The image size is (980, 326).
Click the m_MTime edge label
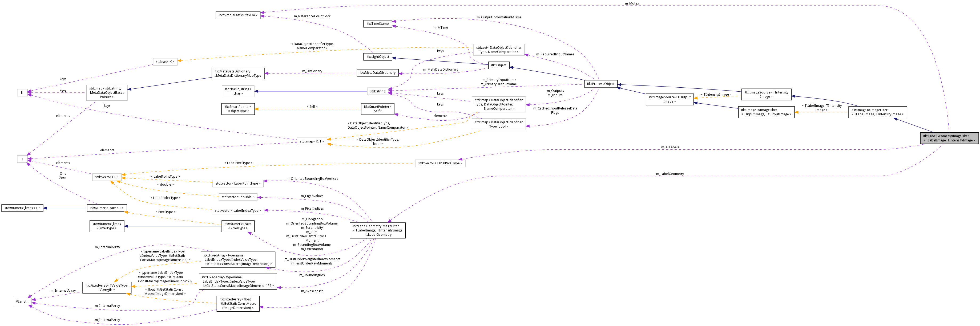441,28
